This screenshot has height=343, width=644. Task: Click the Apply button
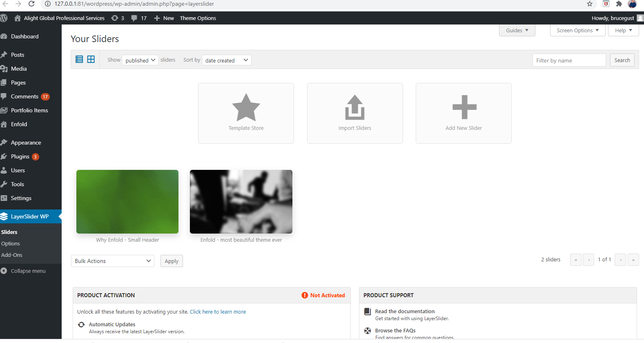(172, 261)
